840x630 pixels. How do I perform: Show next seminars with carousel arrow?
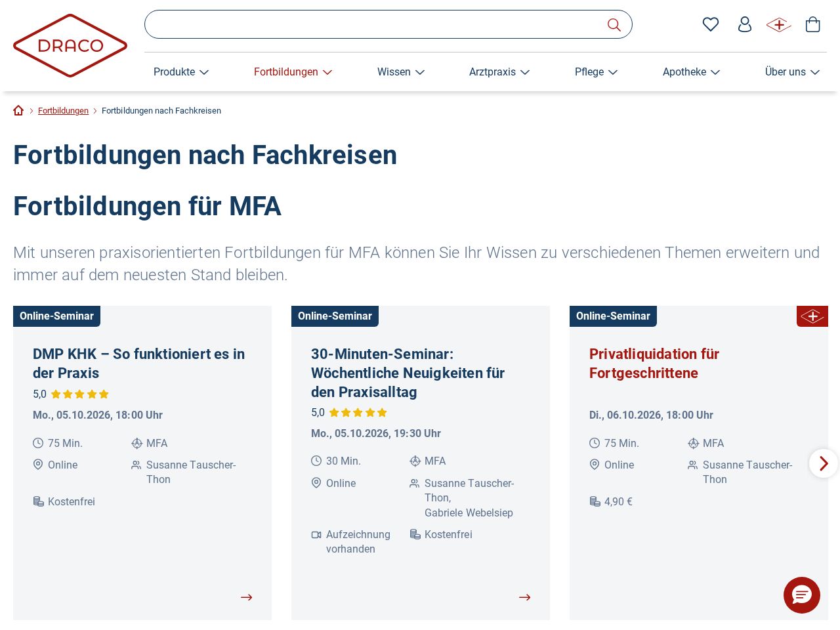[x=824, y=463]
